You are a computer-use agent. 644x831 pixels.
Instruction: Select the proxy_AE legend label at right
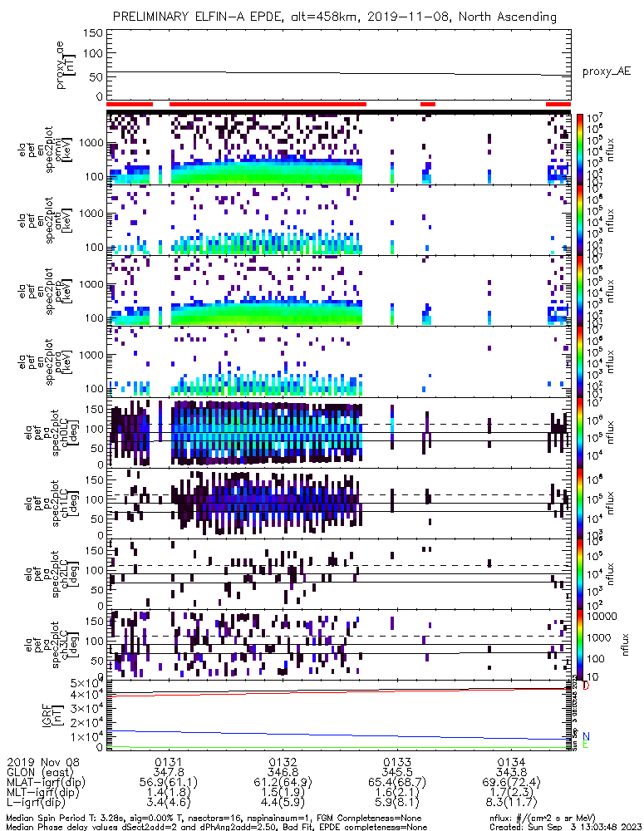point(607,71)
